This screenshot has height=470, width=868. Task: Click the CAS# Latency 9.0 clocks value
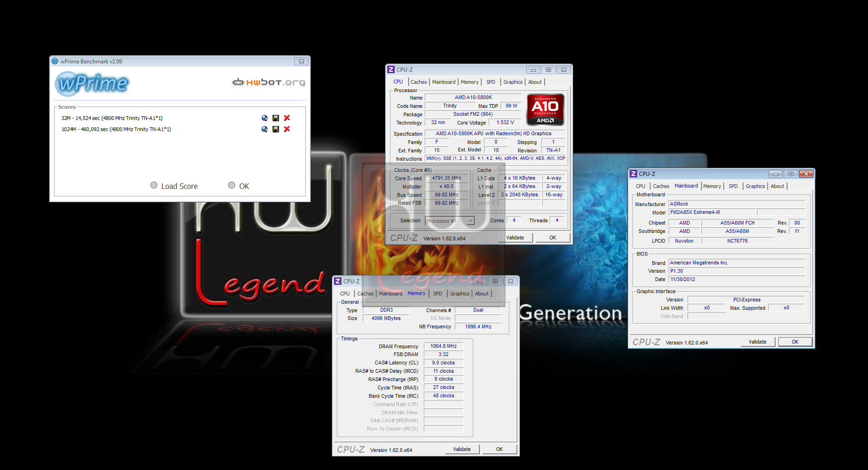[x=443, y=363]
